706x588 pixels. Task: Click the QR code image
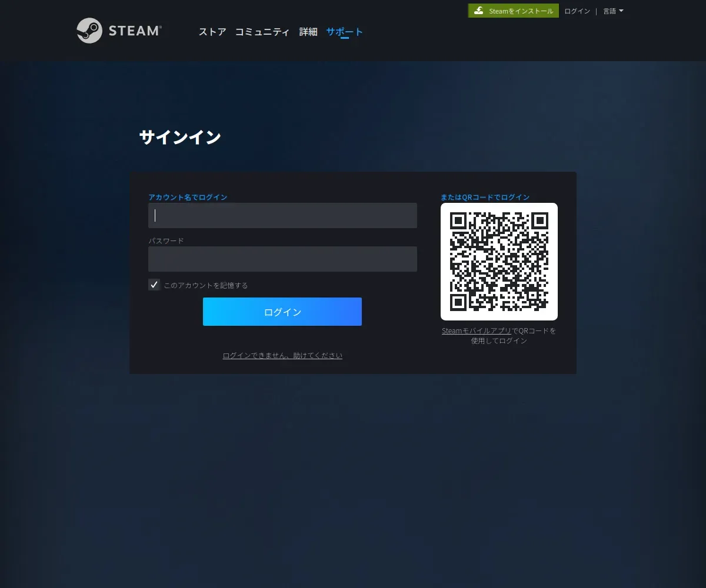click(499, 262)
